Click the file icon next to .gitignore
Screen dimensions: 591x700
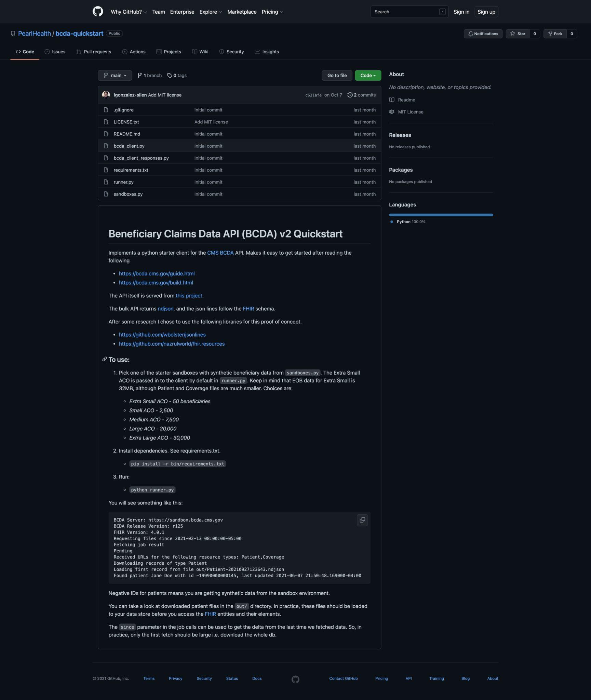coord(106,110)
